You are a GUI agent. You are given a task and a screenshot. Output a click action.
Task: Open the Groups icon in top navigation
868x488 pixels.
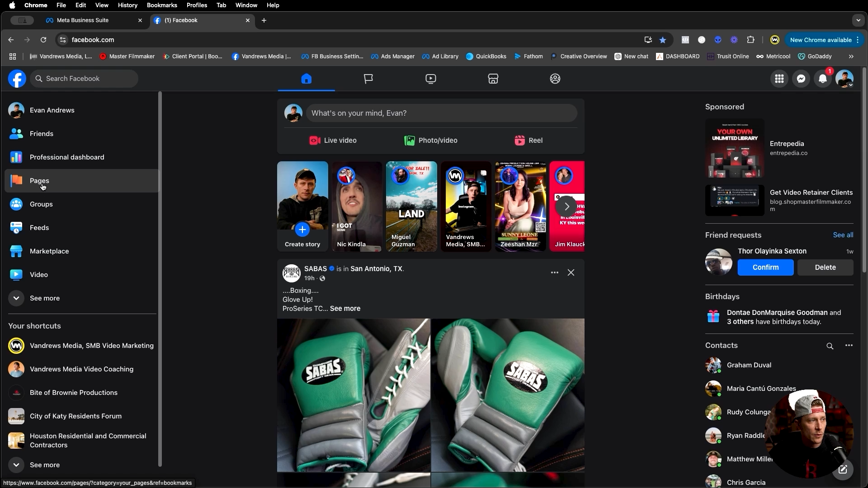555,79
